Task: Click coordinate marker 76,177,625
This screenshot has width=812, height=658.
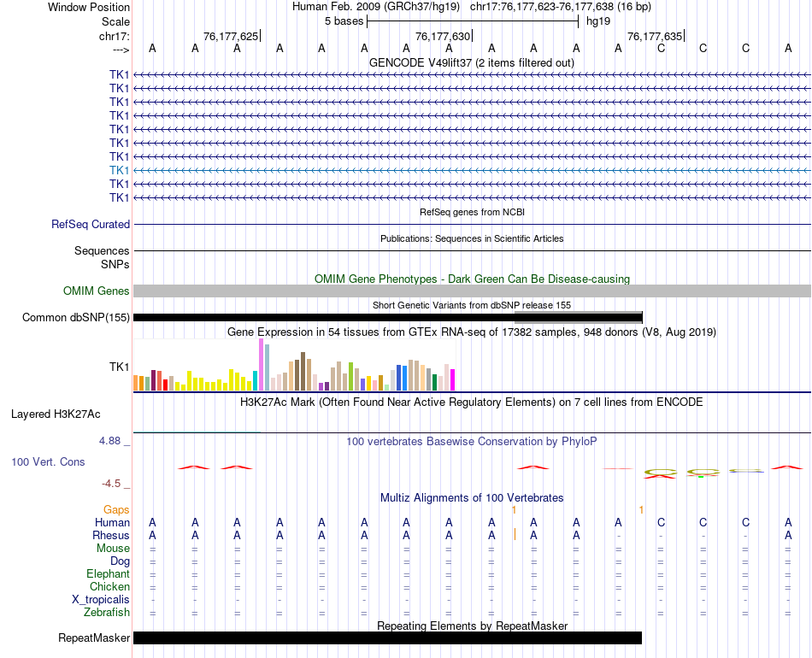Action: point(231,36)
